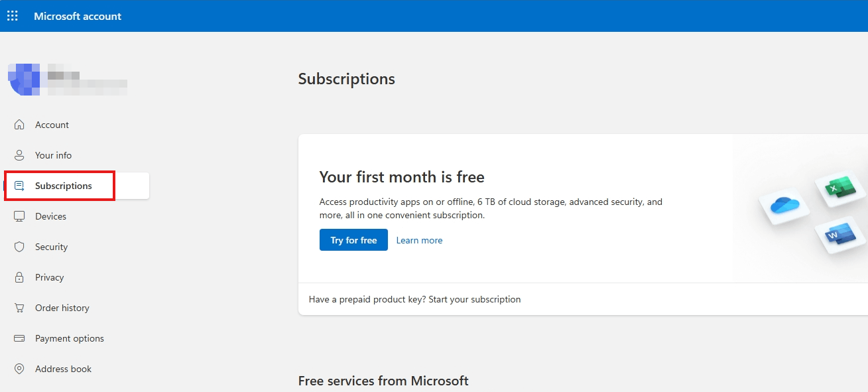868x392 pixels.
Task: Click the Subscriptions sidebar icon
Action: [x=19, y=186]
